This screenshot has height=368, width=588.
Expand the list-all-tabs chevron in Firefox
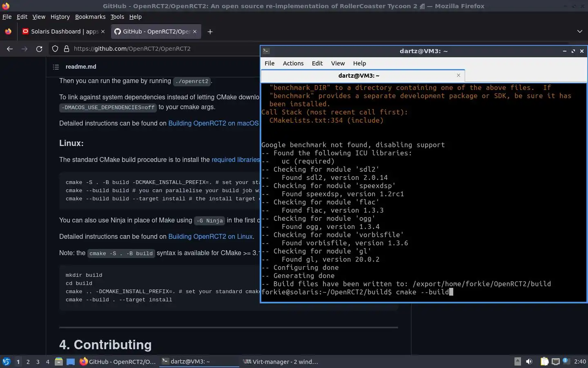coord(579,31)
